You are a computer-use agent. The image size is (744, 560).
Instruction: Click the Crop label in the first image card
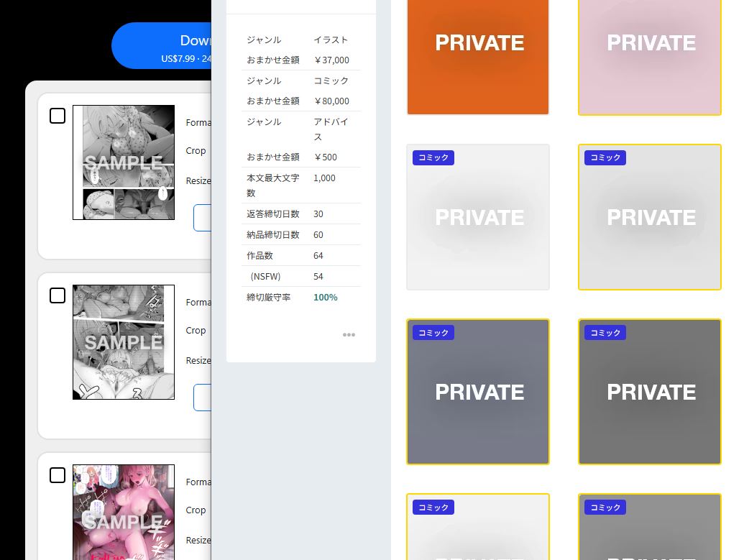click(x=196, y=150)
